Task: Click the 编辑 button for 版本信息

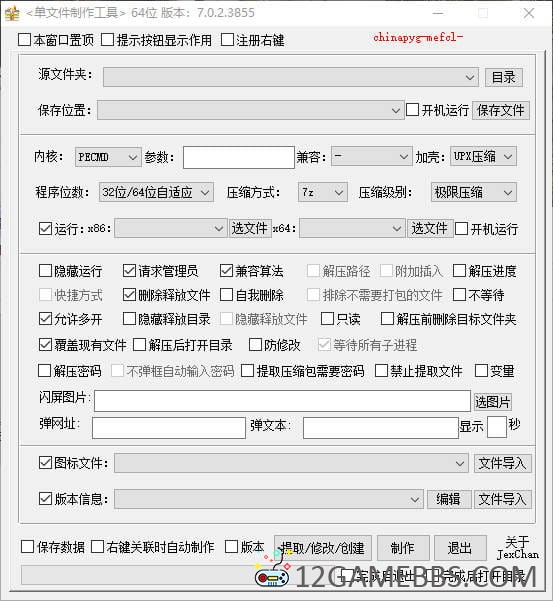Action: tap(449, 499)
